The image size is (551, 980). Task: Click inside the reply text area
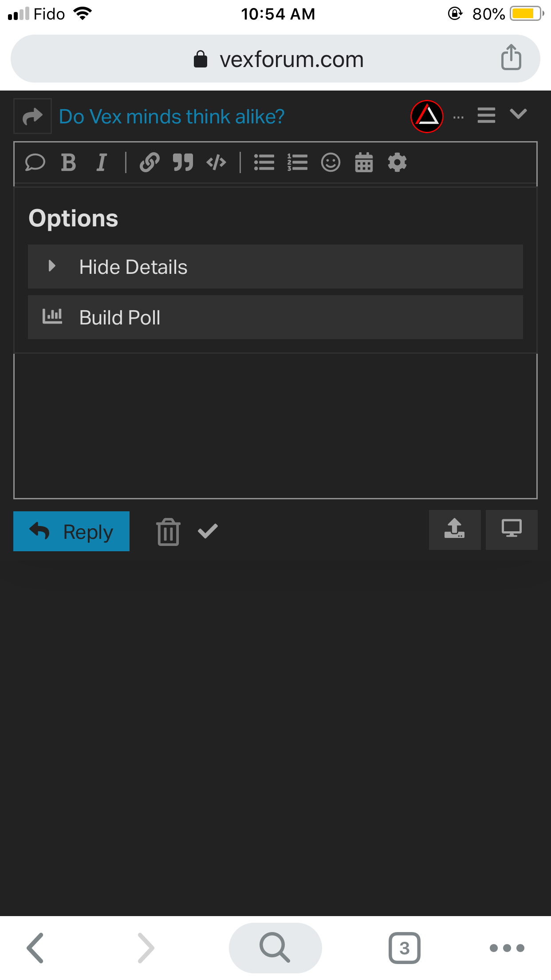275,426
